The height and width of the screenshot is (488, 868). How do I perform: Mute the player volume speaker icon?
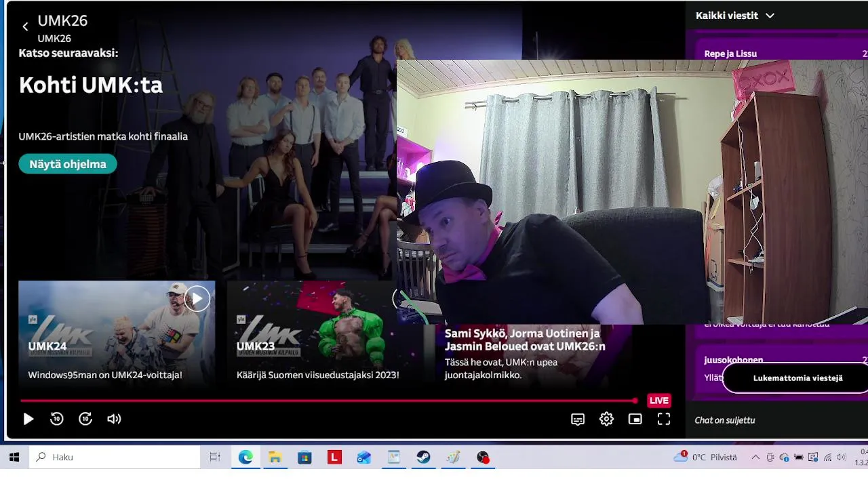(114, 419)
